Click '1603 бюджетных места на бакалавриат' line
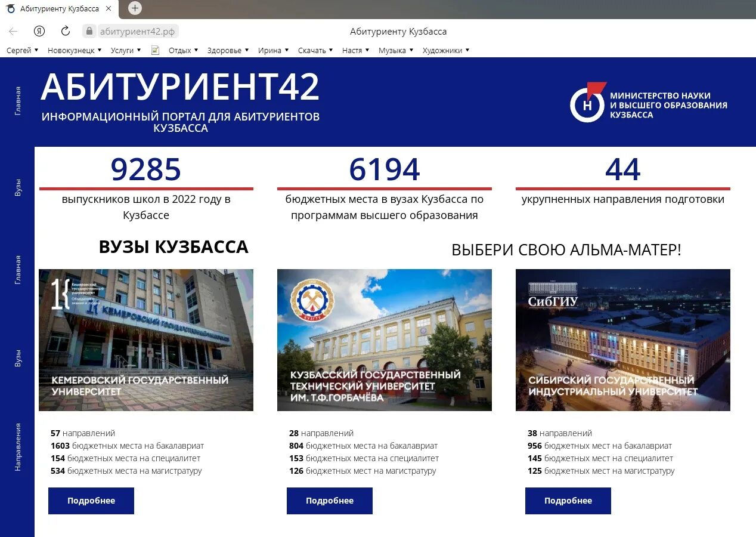The width and height of the screenshot is (756, 537). click(128, 446)
